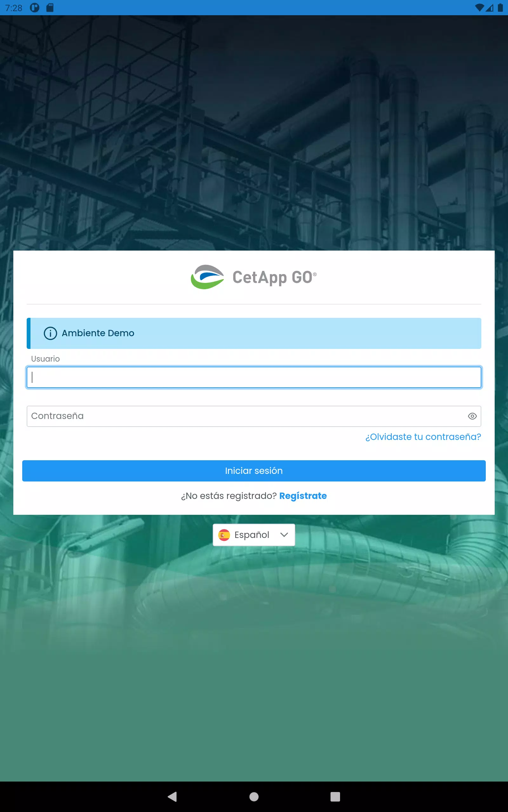Tap the Android recent apps button

(335, 796)
